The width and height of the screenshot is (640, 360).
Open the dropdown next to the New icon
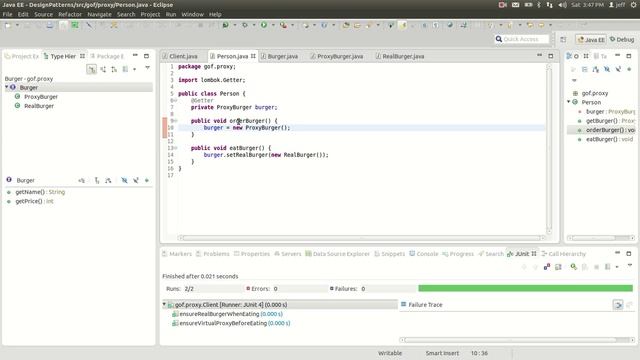pos(17,25)
